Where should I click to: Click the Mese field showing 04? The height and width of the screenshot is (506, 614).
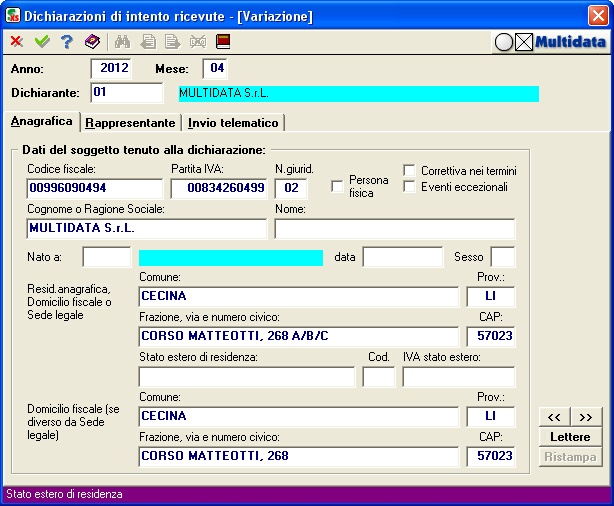pyautogui.click(x=215, y=69)
